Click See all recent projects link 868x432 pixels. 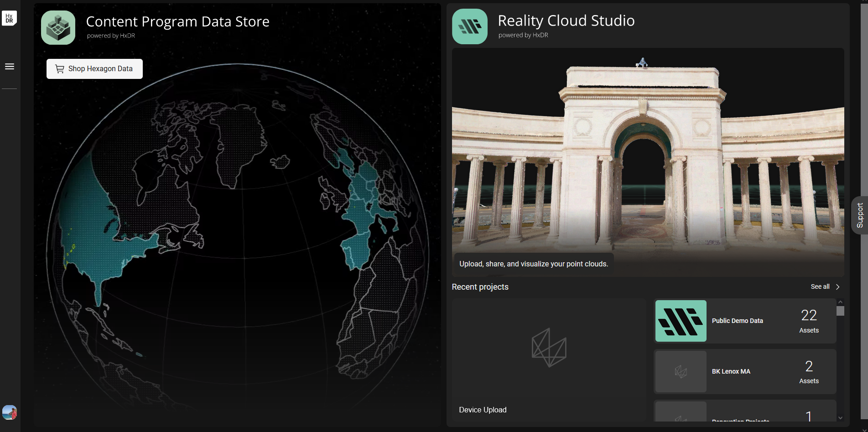(820, 287)
